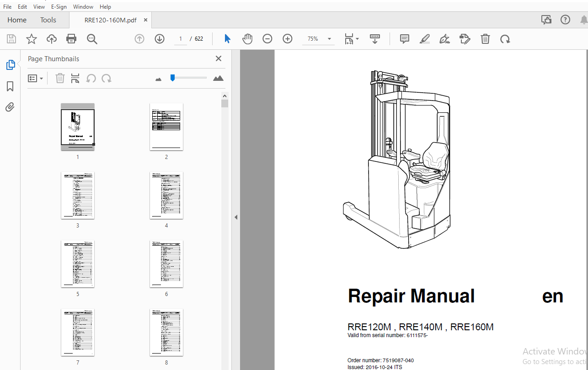Rotate thumbnails counterclockwise in the panel

(91, 79)
